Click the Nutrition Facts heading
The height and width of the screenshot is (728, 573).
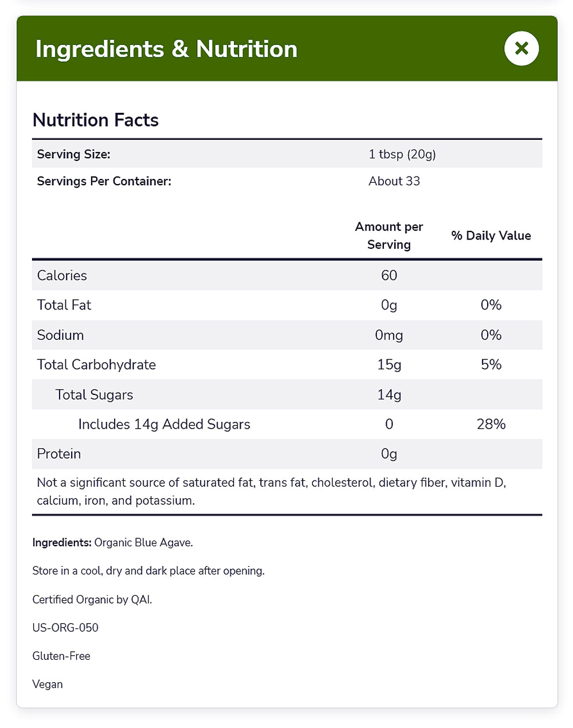point(96,120)
